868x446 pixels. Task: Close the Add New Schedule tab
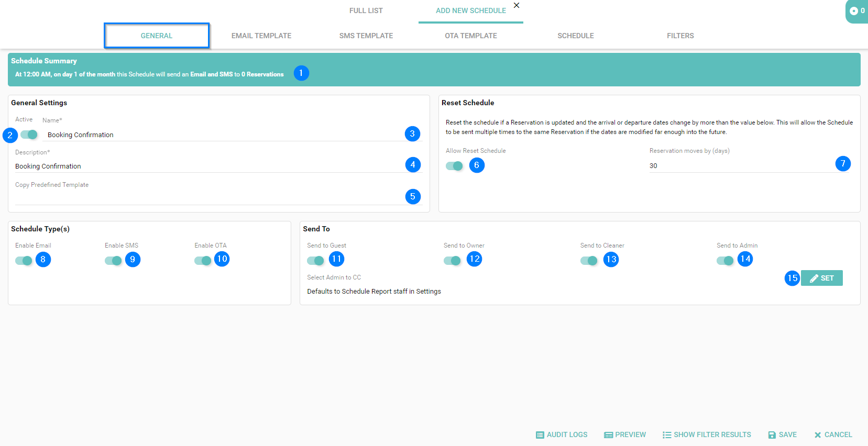coord(517,5)
